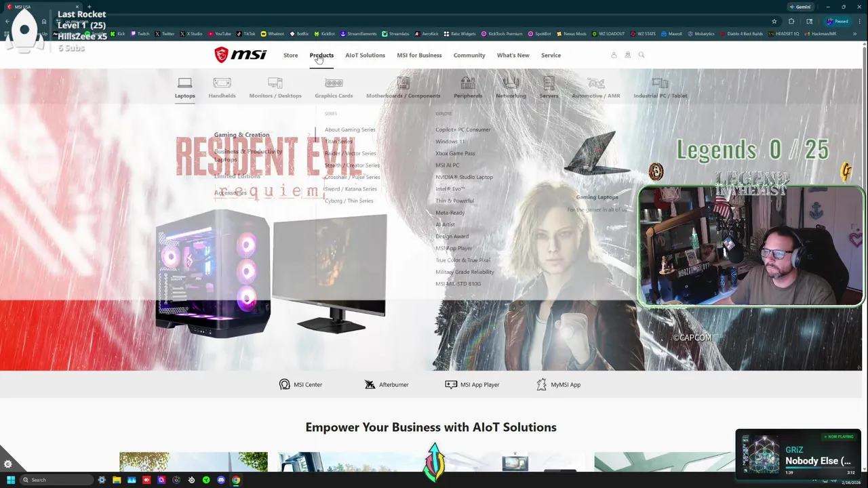Open the Meta-Ready link
868x488 pixels.
[x=450, y=213]
